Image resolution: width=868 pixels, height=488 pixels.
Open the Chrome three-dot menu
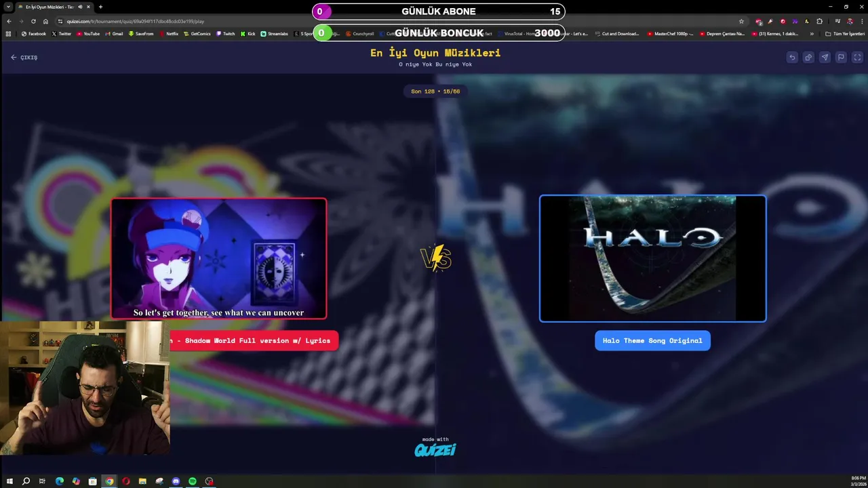click(x=861, y=21)
